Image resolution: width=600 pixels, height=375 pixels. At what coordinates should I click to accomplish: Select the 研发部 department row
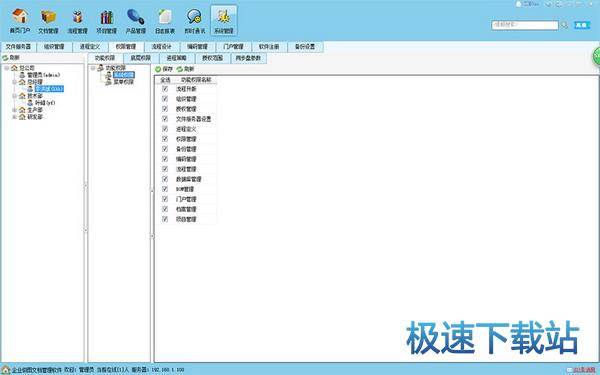(x=35, y=117)
